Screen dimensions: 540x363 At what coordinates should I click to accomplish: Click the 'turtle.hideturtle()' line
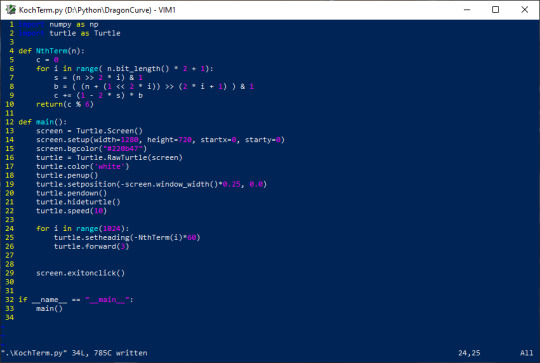click(78, 202)
